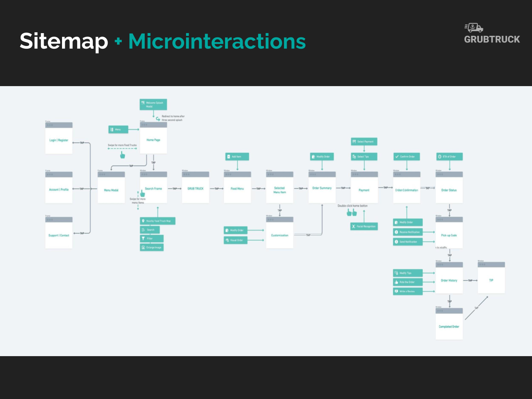
Task: Click the Confirm Order checkmark icon
Action: tap(397, 157)
